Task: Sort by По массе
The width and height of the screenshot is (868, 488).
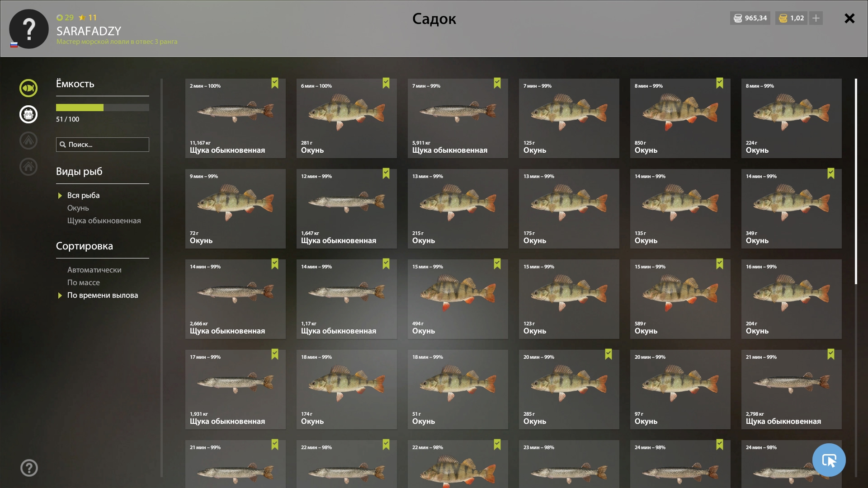Action: pyautogui.click(x=84, y=282)
